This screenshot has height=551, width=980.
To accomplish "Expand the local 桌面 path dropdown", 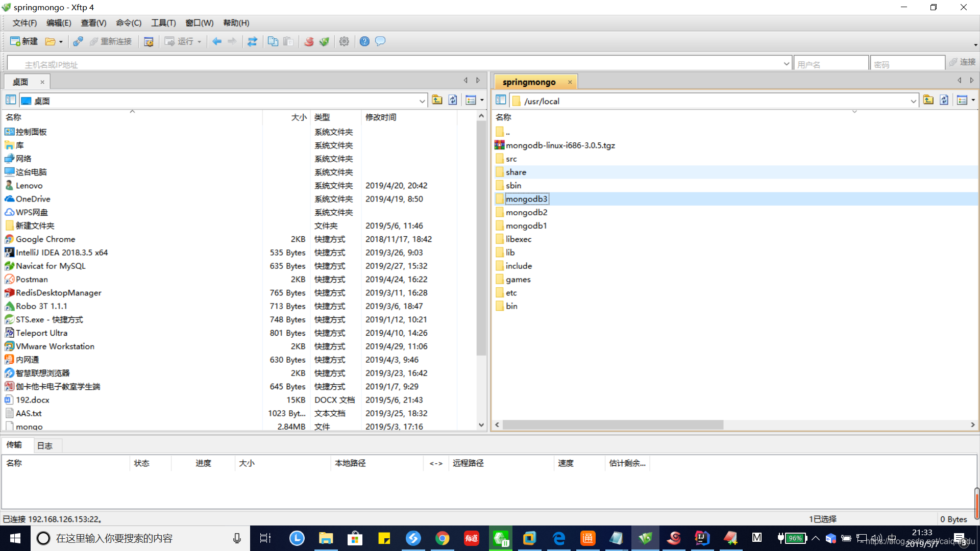I will (x=422, y=101).
